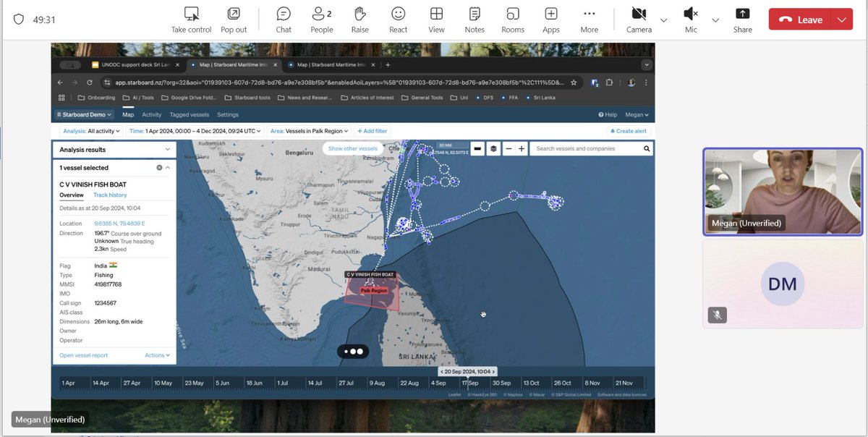Open the meeting Apps menu

551,20
